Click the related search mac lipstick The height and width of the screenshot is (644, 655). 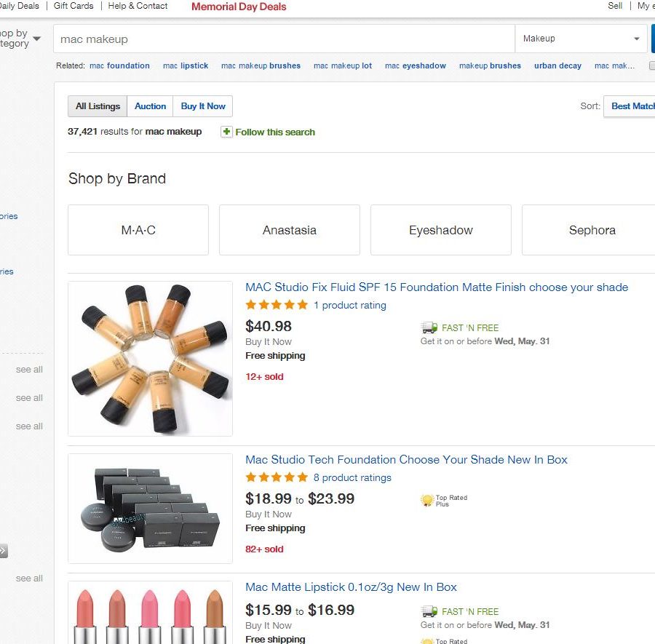(x=186, y=65)
